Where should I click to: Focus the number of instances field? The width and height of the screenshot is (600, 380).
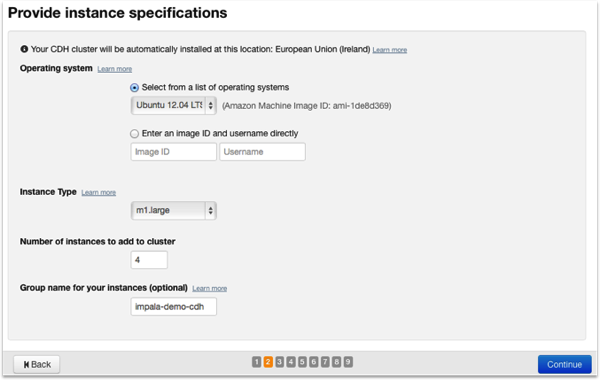point(149,260)
